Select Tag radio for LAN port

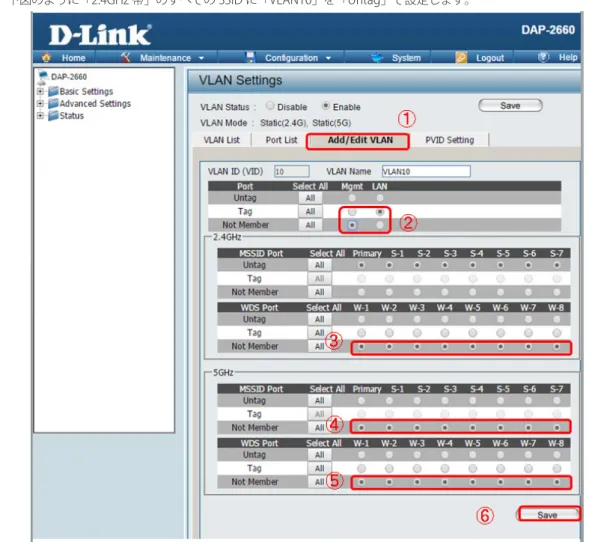click(380, 212)
